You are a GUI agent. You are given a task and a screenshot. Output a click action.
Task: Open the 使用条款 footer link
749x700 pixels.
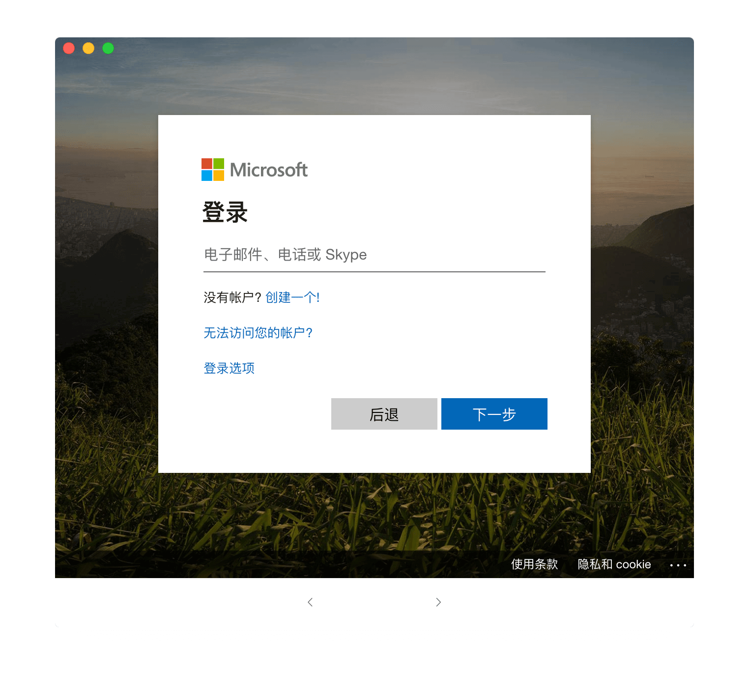click(535, 564)
